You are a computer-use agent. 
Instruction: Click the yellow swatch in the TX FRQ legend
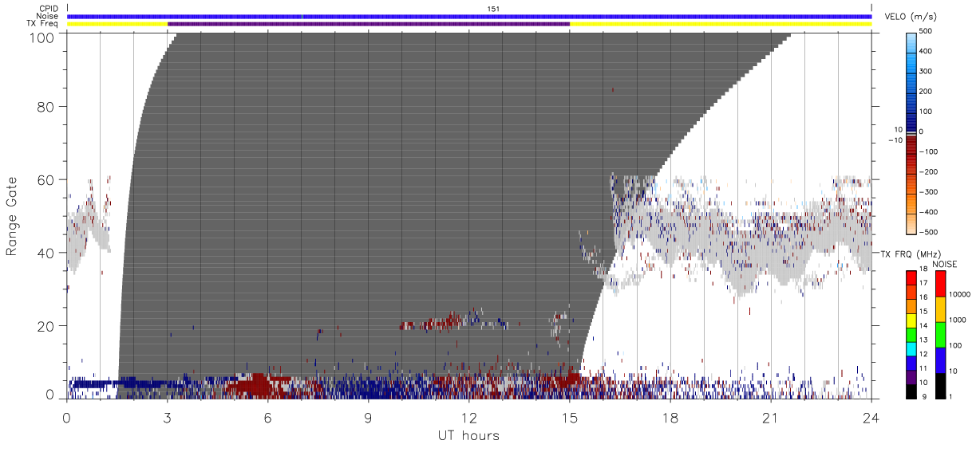point(911,320)
